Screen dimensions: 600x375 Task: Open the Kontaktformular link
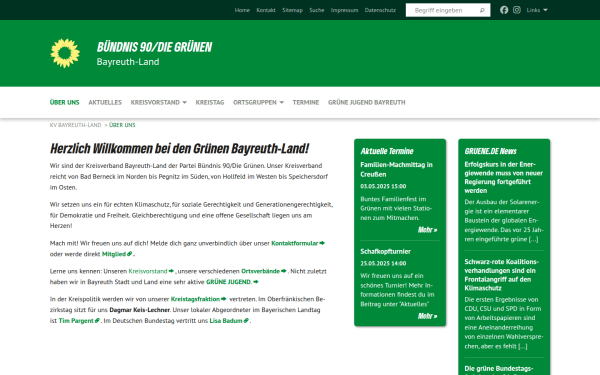tap(298, 243)
